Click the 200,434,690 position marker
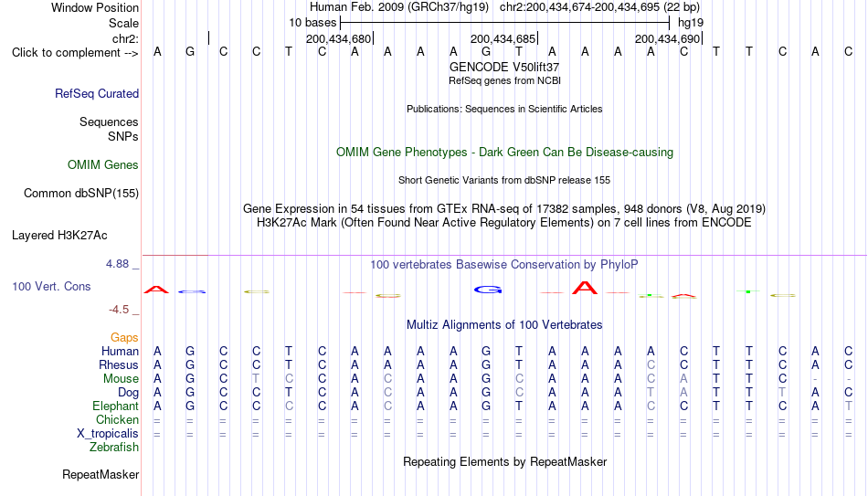The height and width of the screenshot is (496, 868). [x=667, y=38]
